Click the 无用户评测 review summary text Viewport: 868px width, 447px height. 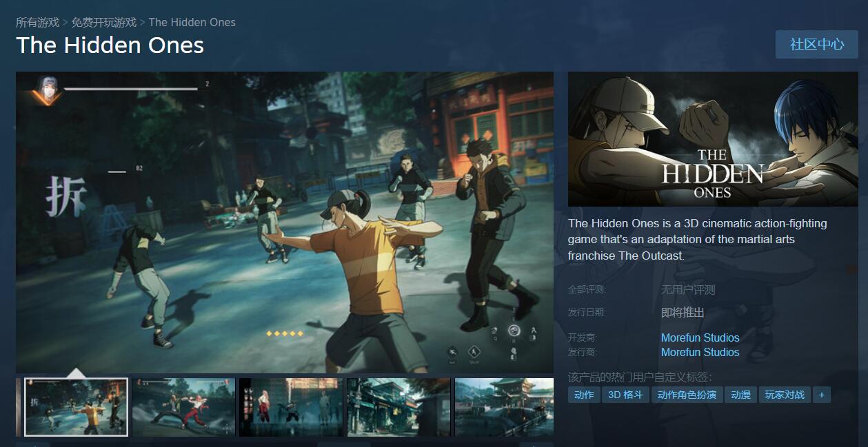click(x=688, y=290)
